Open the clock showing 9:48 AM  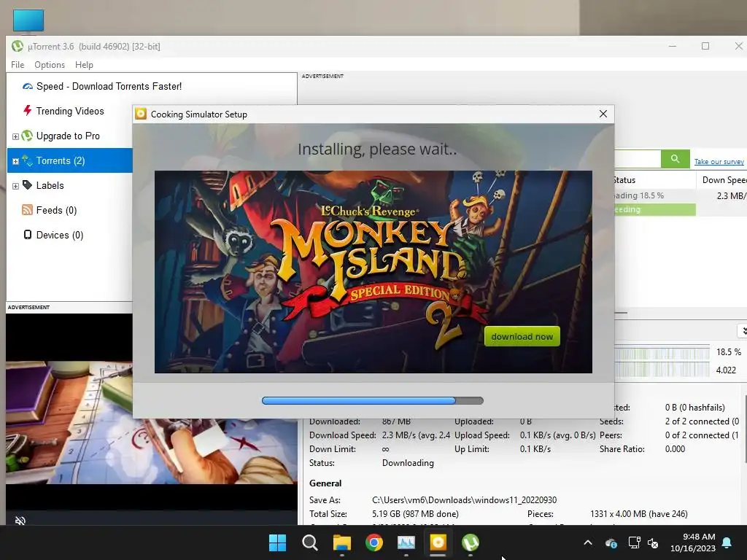693,542
